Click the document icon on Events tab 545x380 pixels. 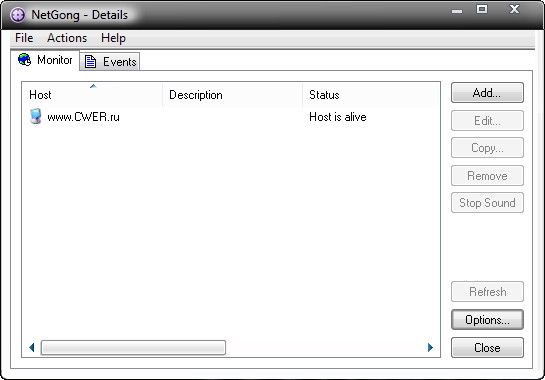point(91,62)
